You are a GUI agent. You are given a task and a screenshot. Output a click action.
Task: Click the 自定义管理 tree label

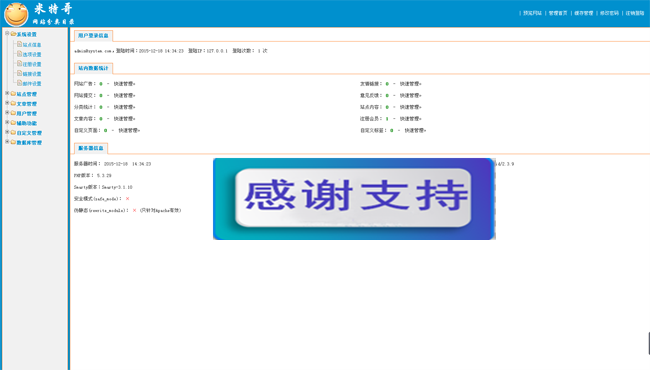pos(29,133)
